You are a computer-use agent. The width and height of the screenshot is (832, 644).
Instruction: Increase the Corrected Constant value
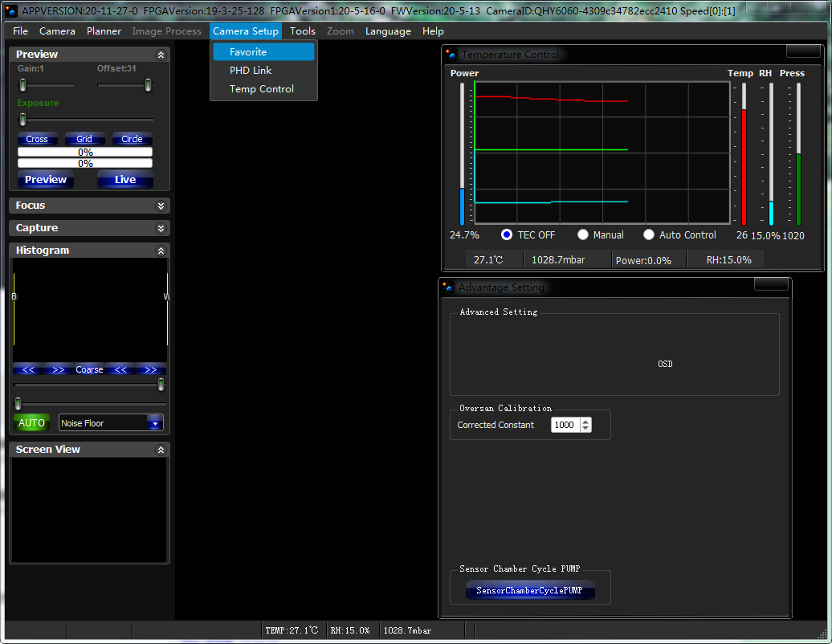click(x=585, y=422)
